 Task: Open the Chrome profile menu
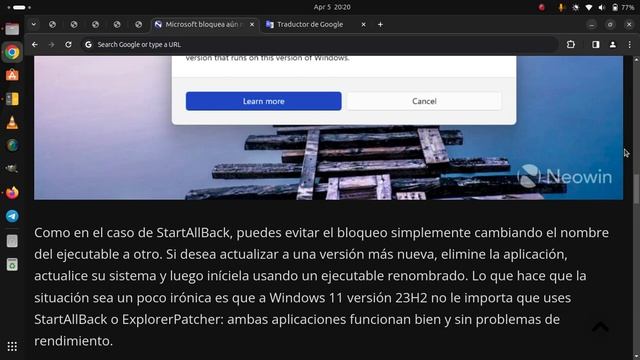pyautogui.click(x=613, y=44)
